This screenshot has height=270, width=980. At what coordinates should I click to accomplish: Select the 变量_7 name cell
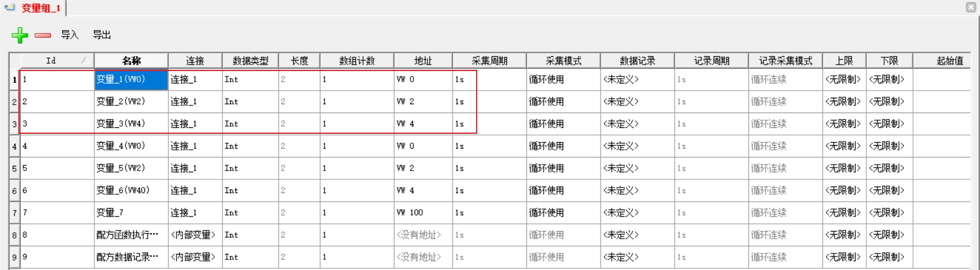coord(131,213)
